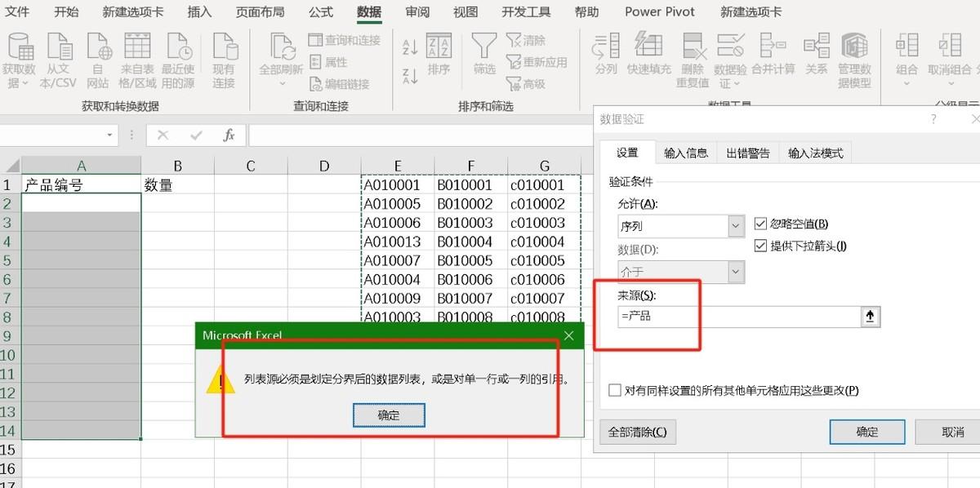The height and width of the screenshot is (488, 980).
Task: Open 高级 (Advanced) filter option
Action: (x=525, y=84)
